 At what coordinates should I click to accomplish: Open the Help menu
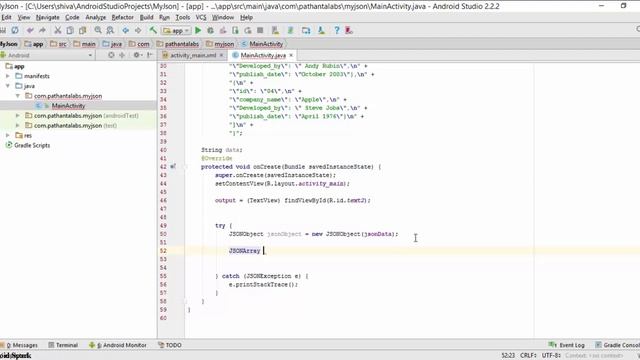(247, 17)
